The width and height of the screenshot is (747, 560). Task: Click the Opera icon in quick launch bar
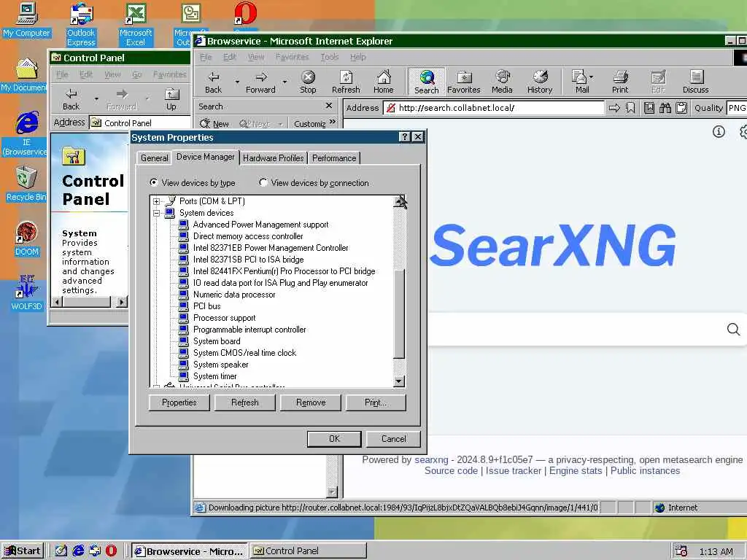[x=111, y=551]
